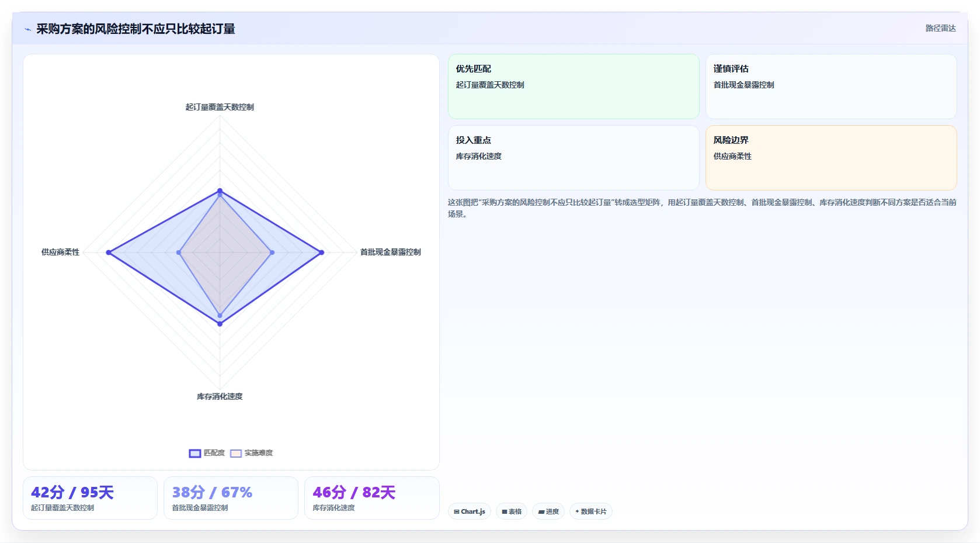Image resolution: width=980 pixels, height=543 pixels.
Task: Open the 优先匹配 card
Action: coord(574,87)
